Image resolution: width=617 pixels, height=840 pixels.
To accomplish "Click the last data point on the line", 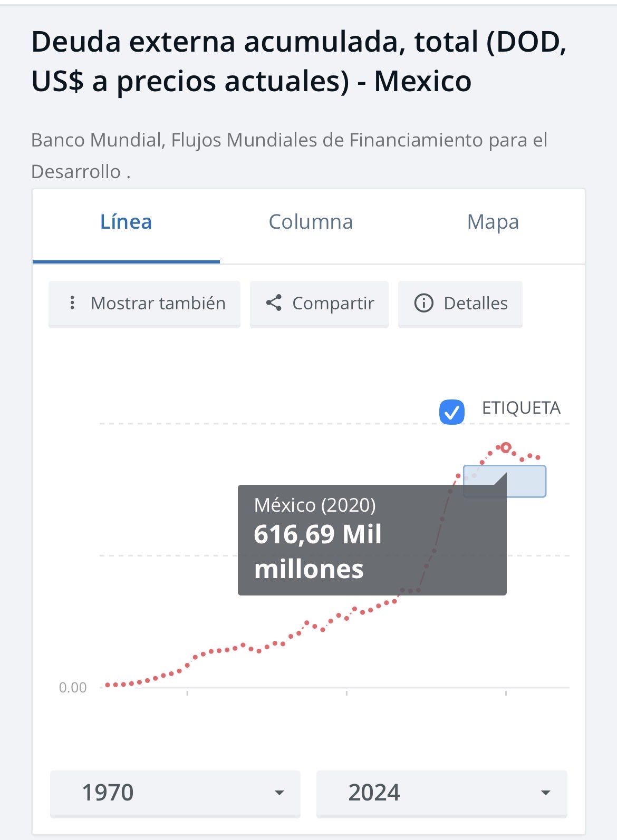I will tap(537, 457).
